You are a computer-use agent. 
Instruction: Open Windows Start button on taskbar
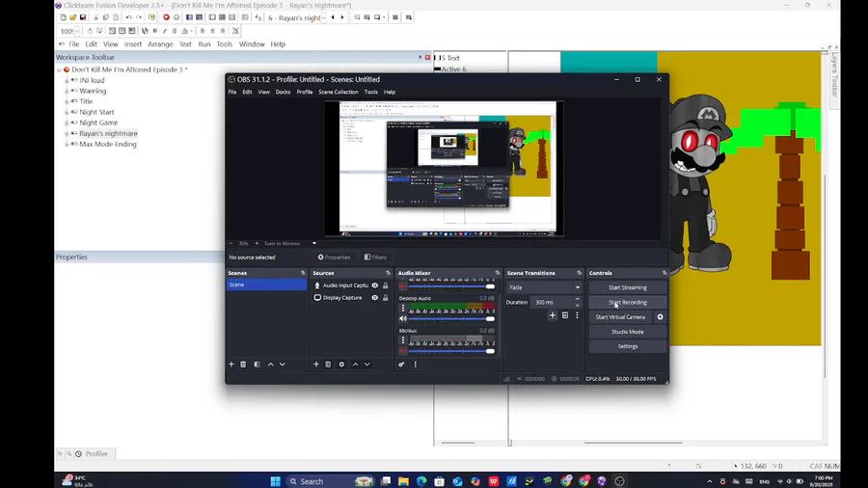click(x=275, y=481)
